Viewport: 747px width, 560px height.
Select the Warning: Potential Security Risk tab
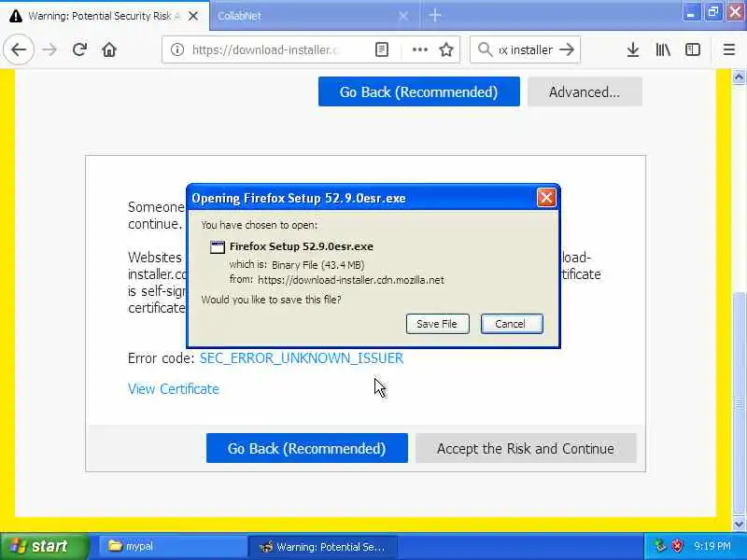[x=105, y=16]
